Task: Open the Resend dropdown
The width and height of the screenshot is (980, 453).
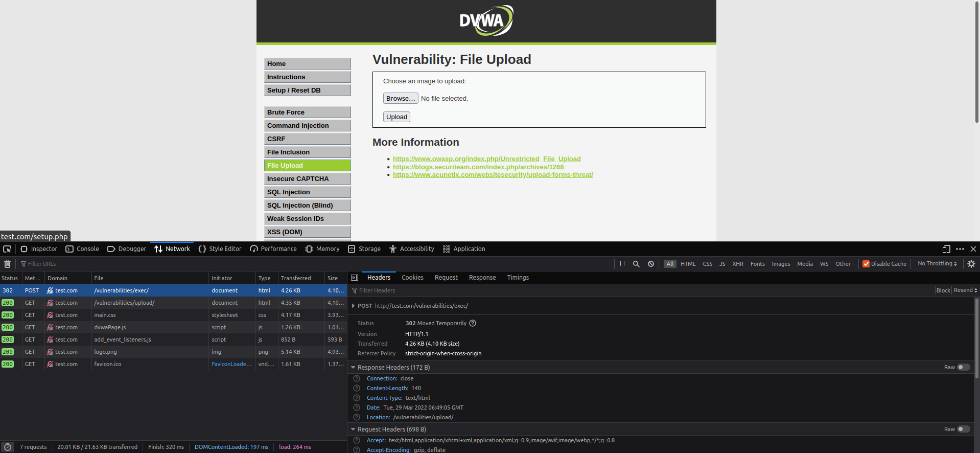Action: [965, 290]
